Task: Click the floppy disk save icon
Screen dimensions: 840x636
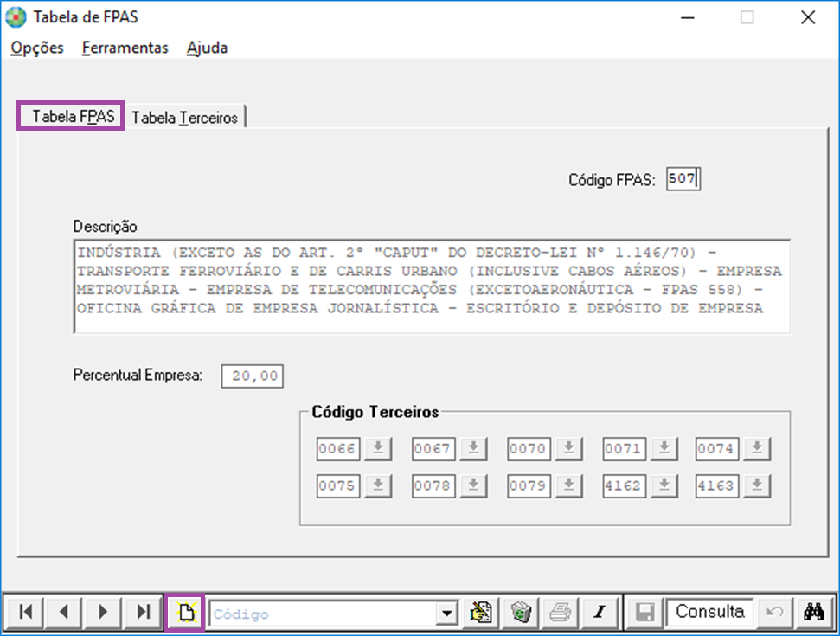Action: (x=644, y=612)
